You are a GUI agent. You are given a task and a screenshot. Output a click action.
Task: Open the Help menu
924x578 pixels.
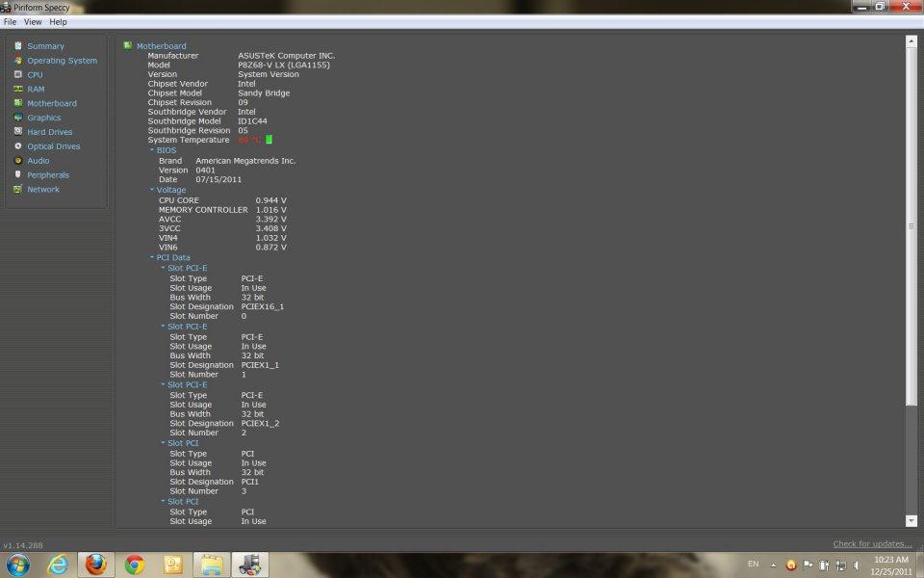[58, 22]
